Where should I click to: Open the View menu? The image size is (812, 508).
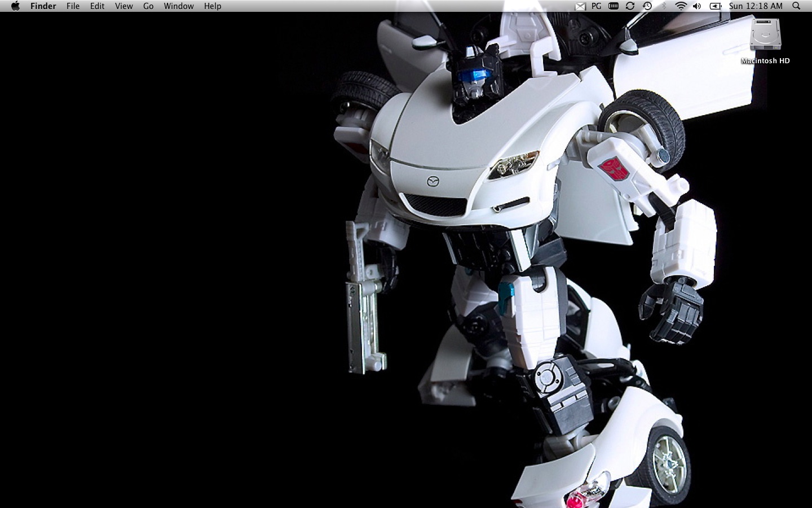124,6
